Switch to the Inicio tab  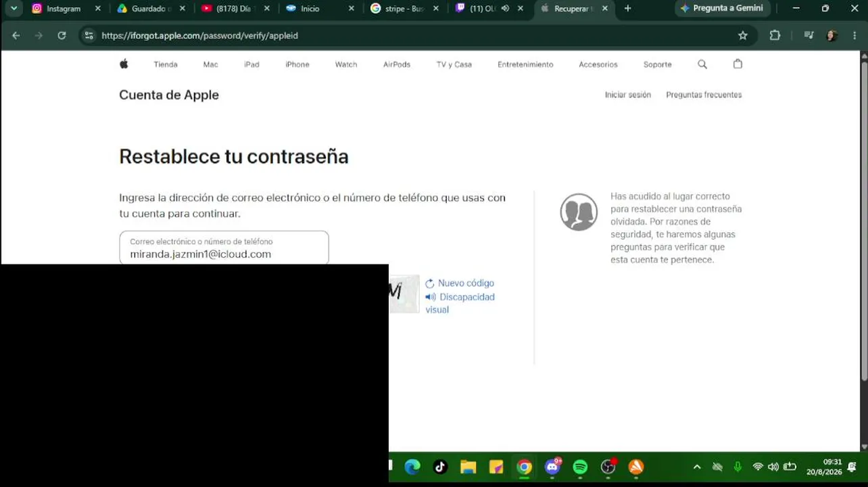(x=319, y=9)
